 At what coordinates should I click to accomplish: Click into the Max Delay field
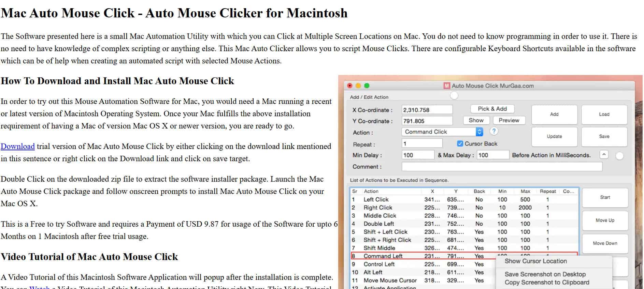pos(493,155)
